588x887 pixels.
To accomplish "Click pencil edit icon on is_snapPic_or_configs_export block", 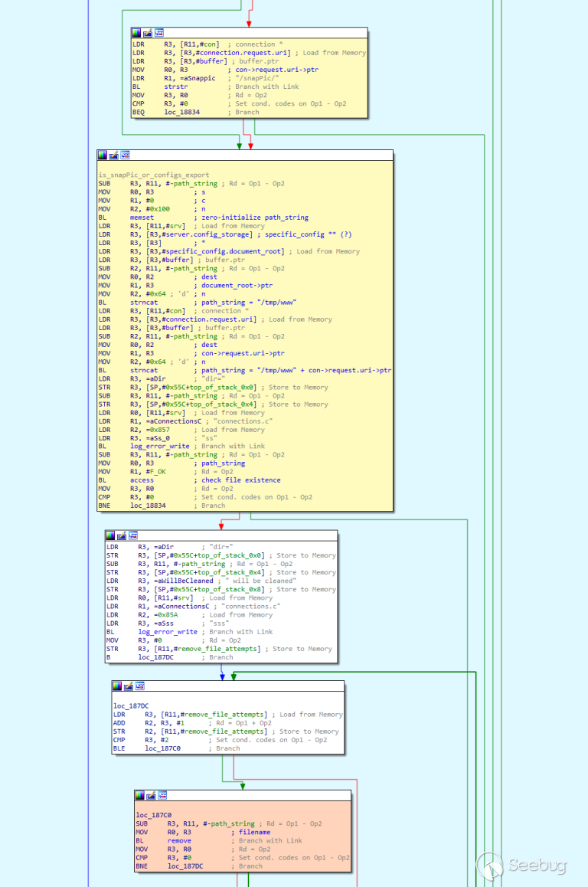I will click(x=113, y=155).
